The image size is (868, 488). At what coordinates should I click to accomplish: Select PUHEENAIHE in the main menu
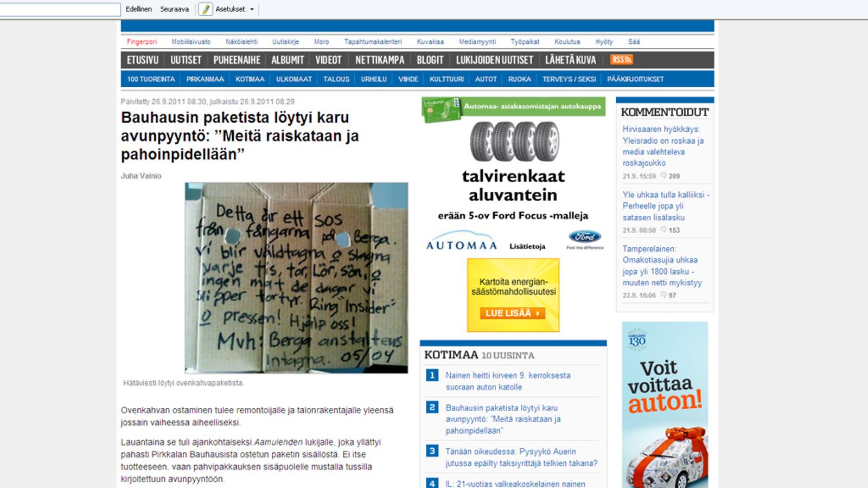(x=237, y=60)
